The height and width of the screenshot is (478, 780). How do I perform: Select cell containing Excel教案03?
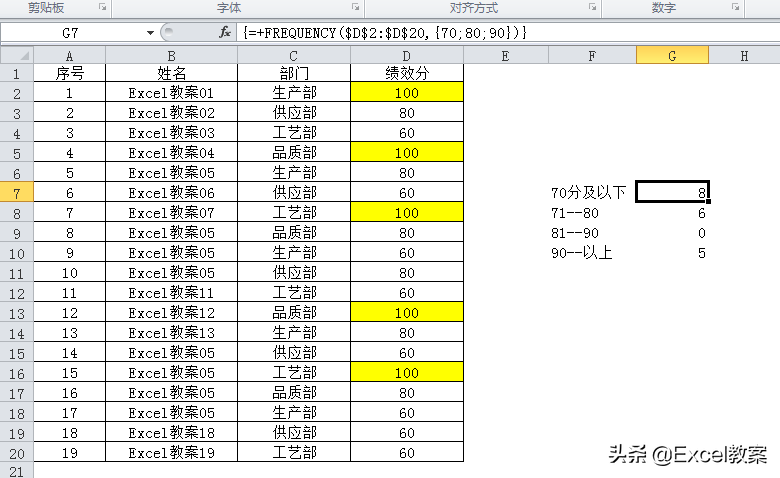pyautogui.click(x=172, y=132)
